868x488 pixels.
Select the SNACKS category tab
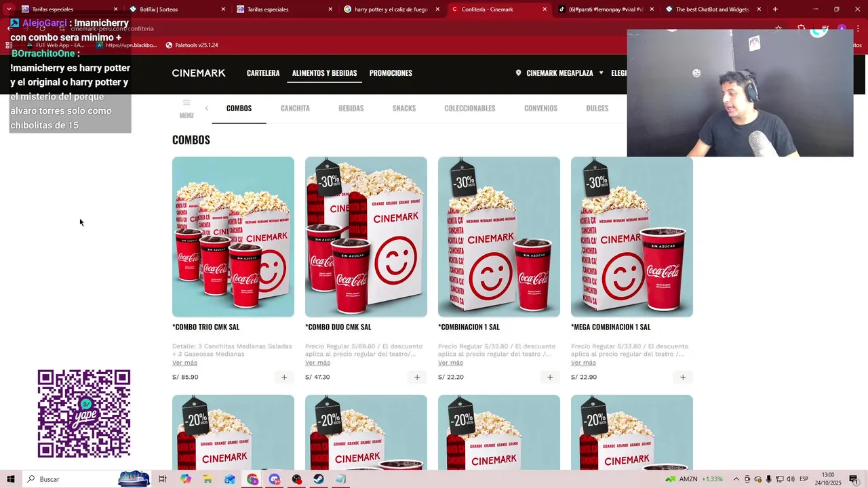click(404, 108)
